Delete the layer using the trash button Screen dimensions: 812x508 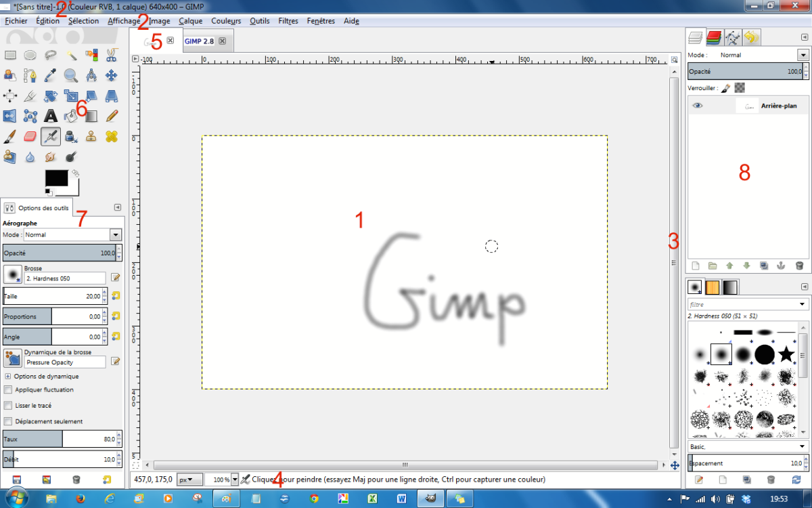pyautogui.click(x=799, y=266)
